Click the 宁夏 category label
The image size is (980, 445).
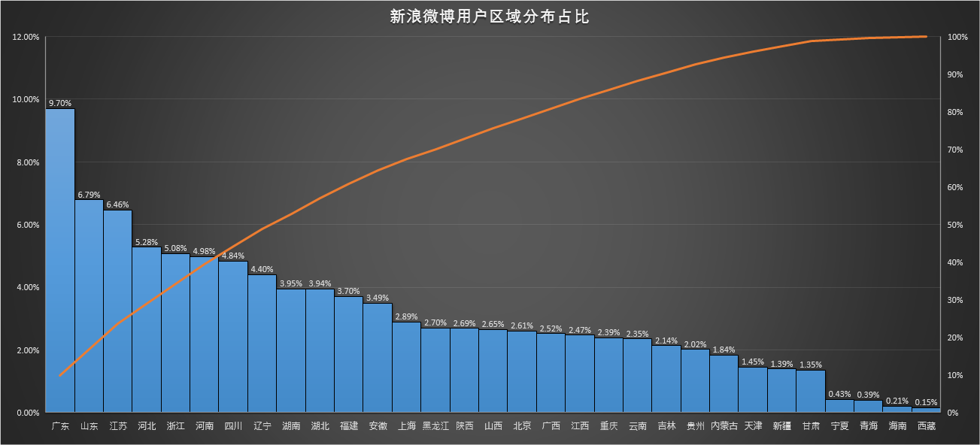click(x=840, y=426)
